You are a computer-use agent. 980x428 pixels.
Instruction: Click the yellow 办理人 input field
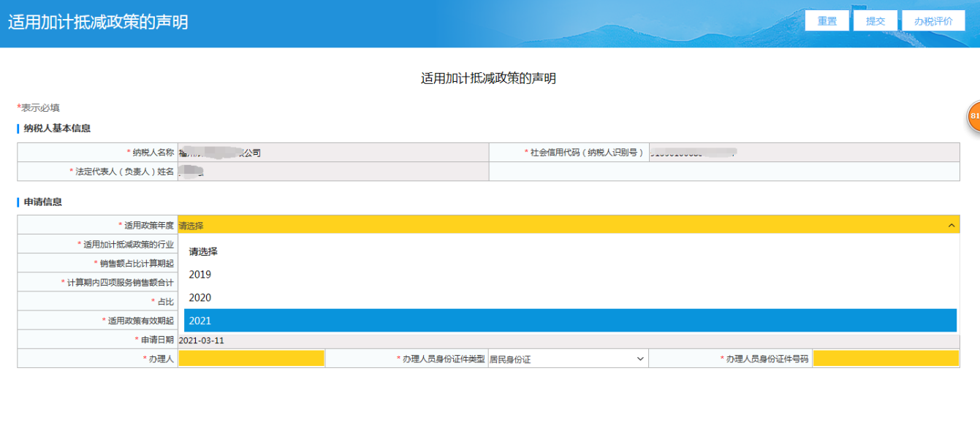click(251, 359)
